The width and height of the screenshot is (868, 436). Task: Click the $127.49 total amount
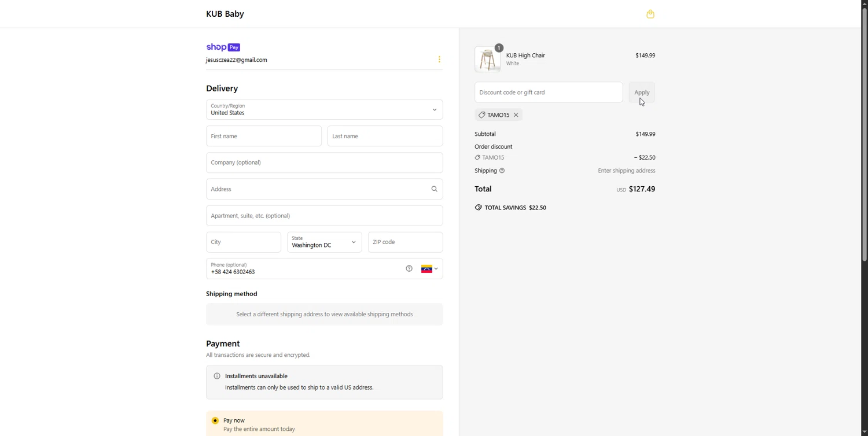642,189
